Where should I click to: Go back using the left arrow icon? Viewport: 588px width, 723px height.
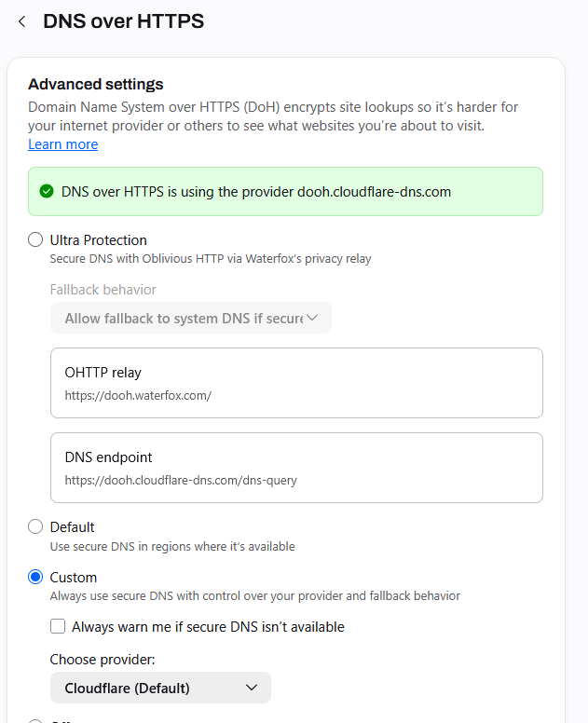tap(21, 21)
